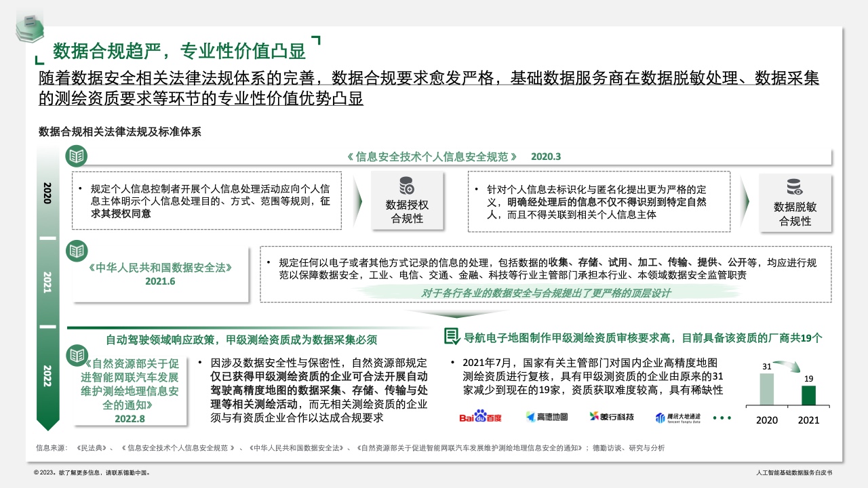Click the 数据合规趋严 slide title

tap(179, 51)
